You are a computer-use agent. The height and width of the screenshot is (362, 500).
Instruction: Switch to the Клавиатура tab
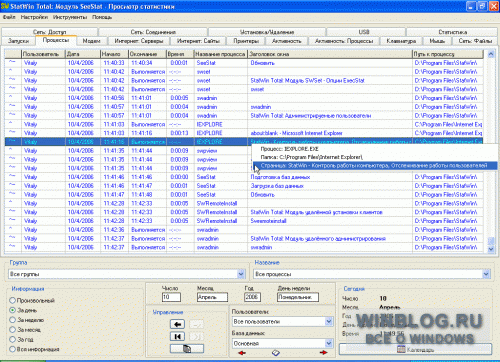pyautogui.click(x=401, y=41)
